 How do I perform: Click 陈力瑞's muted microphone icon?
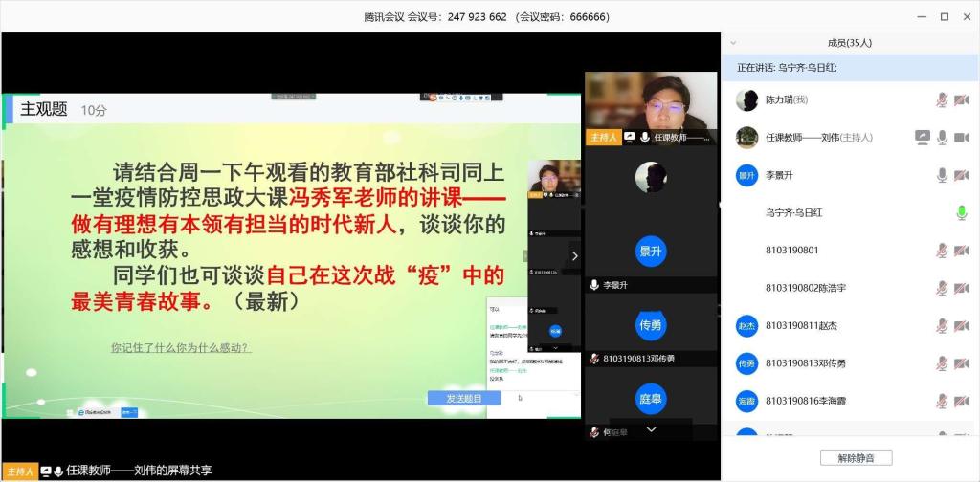[942, 100]
